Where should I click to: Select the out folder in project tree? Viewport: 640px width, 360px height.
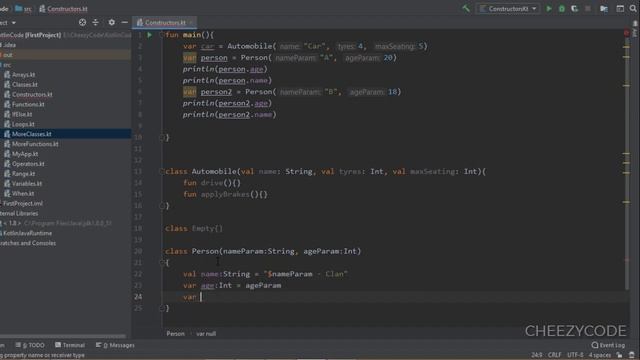tap(8, 55)
